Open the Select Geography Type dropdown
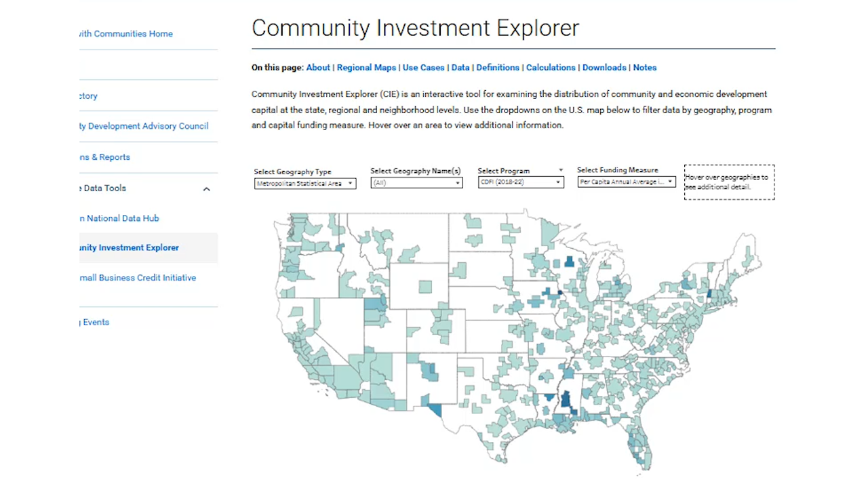Image resolution: width=868 pixels, height=488 pixels. pyautogui.click(x=304, y=184)
